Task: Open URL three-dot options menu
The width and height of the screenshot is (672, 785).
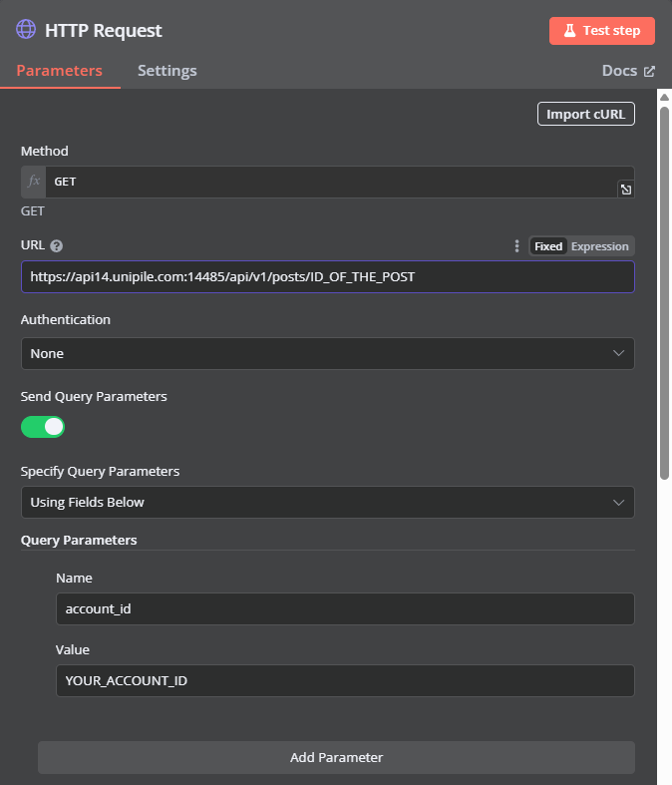Action: [516, 245]
